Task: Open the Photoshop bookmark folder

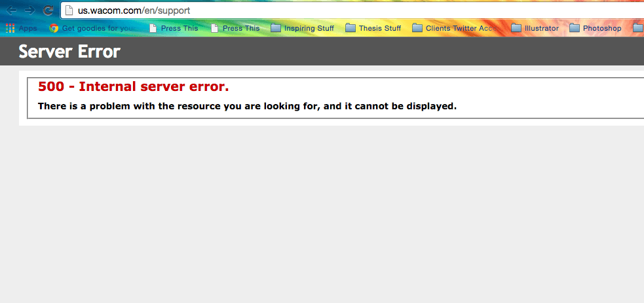Action: [x=594, y=28]
